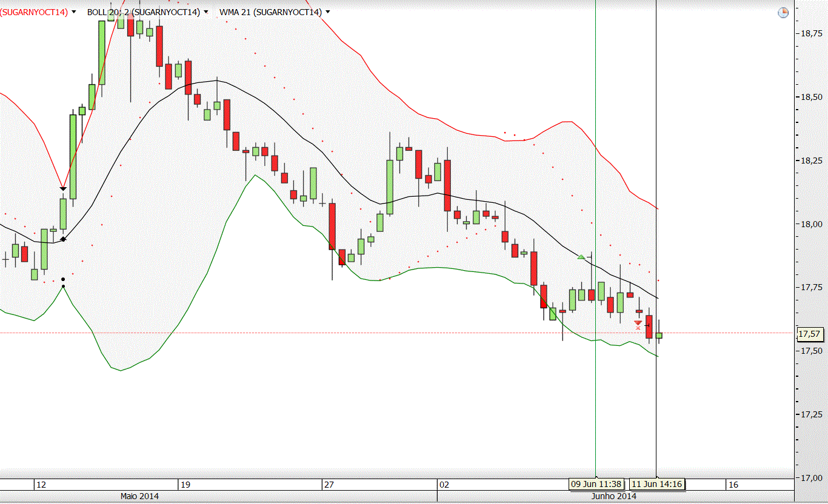Click the 17,00 price axis label
The height and width of the screenshot is (504, 828).
click(812, 477)
